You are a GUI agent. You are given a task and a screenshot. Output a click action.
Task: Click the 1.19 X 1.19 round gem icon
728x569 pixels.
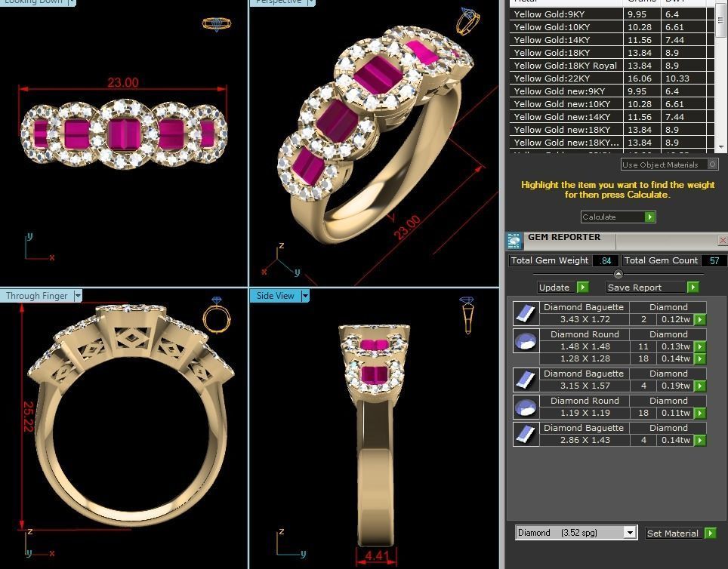click(x=526, y=407)
